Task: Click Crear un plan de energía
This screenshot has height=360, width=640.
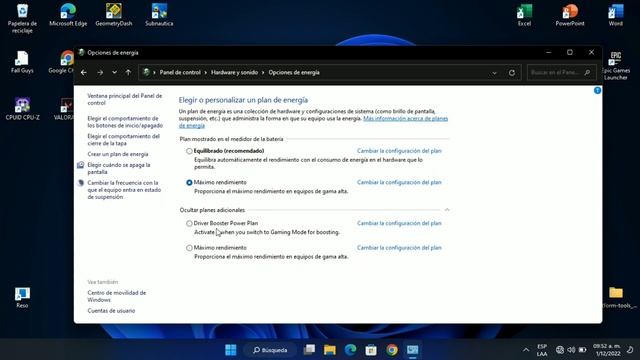Action: tap(118, 154)
